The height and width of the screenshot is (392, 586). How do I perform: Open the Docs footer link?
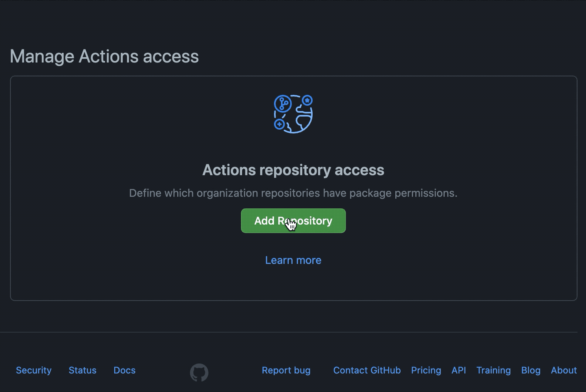(x=124, y=370)
